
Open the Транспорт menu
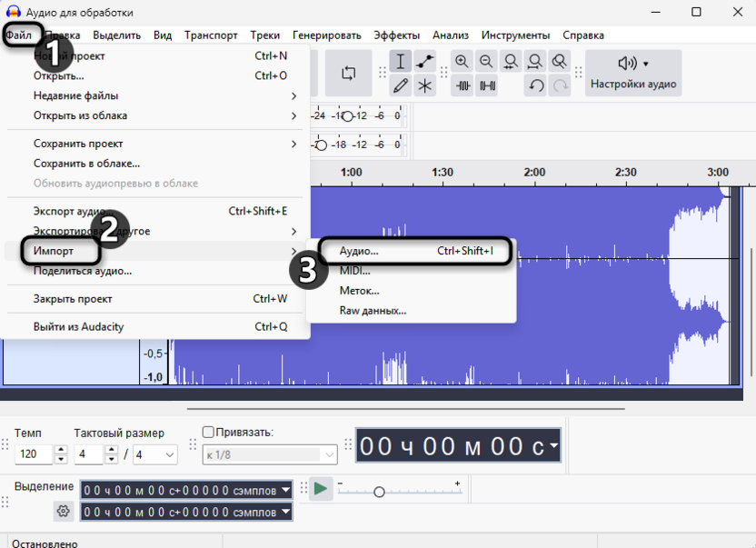coord(211,35)
